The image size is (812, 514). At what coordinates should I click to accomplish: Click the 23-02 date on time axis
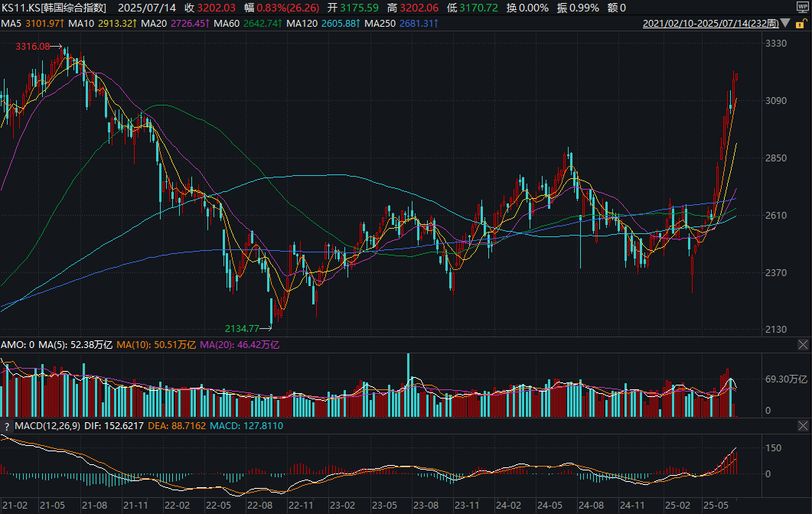(342, 506)
